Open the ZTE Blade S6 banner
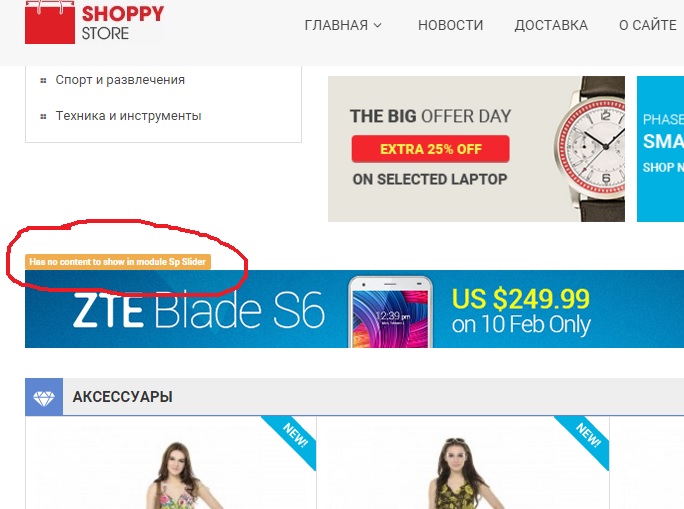Screen dimensions: 684x509 click(x=354, y=309)
